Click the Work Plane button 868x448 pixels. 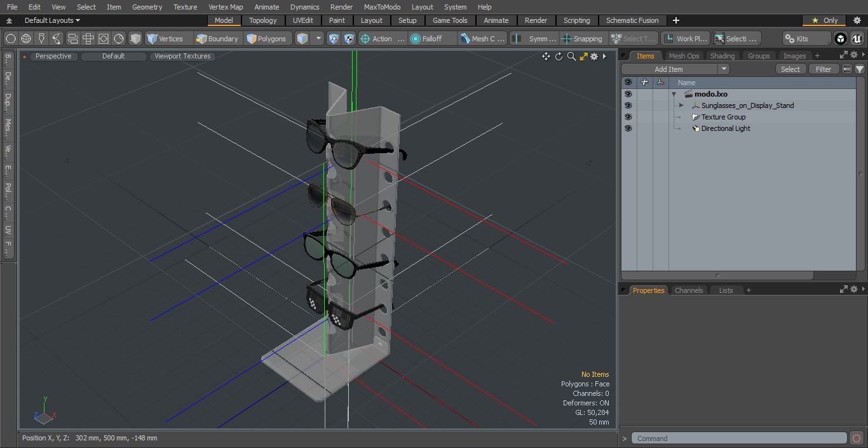click(685, 39)
